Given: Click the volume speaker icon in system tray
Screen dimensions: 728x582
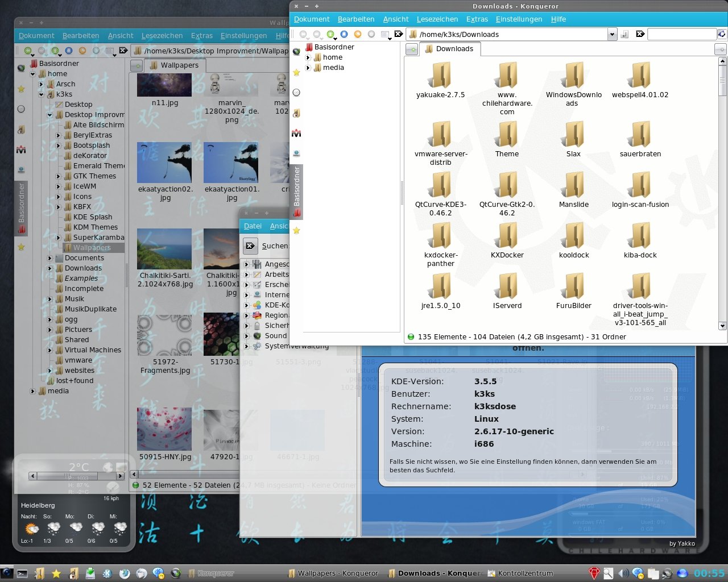Looking at the screenshot, I should [623, 573].
